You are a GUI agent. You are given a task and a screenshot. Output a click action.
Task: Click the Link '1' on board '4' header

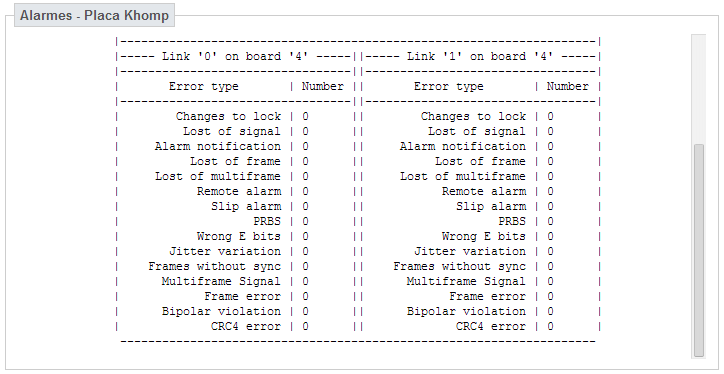point(480,57)
